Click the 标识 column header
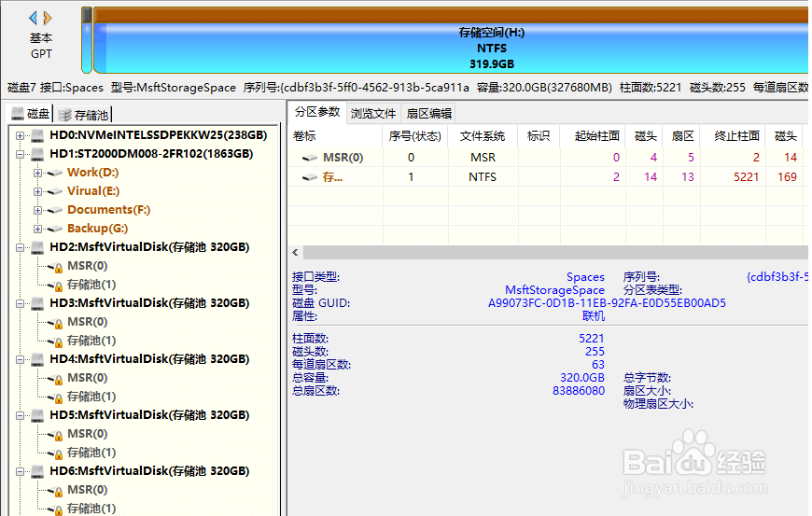The height and width of the screenshot is (516, 812). pyautogui.click(x=539, y=135)
